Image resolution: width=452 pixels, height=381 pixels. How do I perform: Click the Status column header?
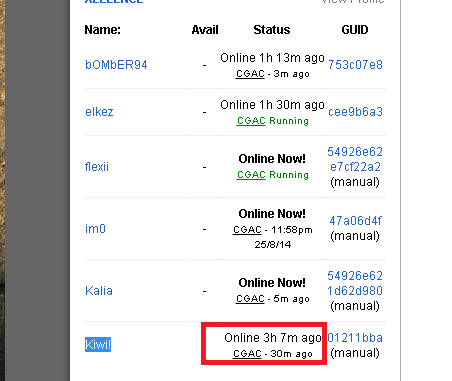(272, 30)
